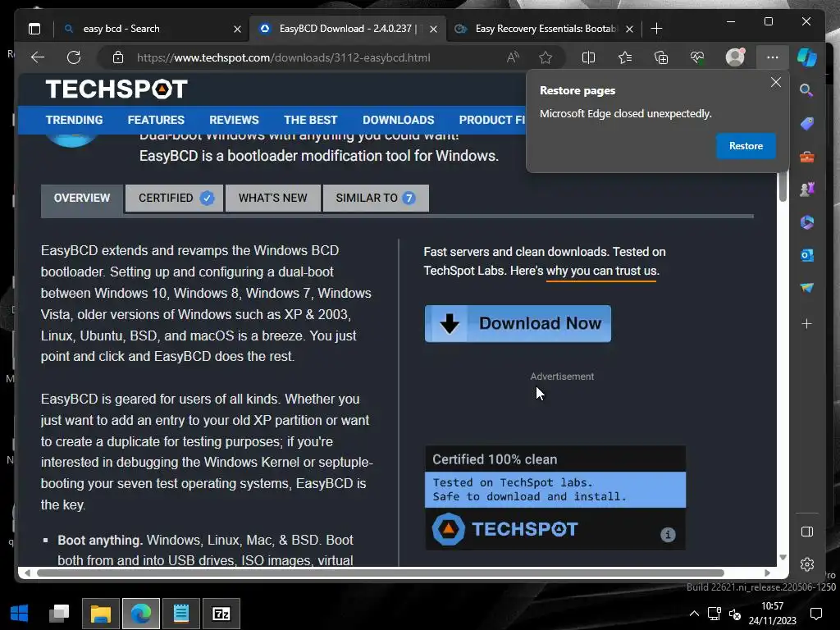
Task: Dismiss the Restore pages popup
Action: click(x=775, y=83)
